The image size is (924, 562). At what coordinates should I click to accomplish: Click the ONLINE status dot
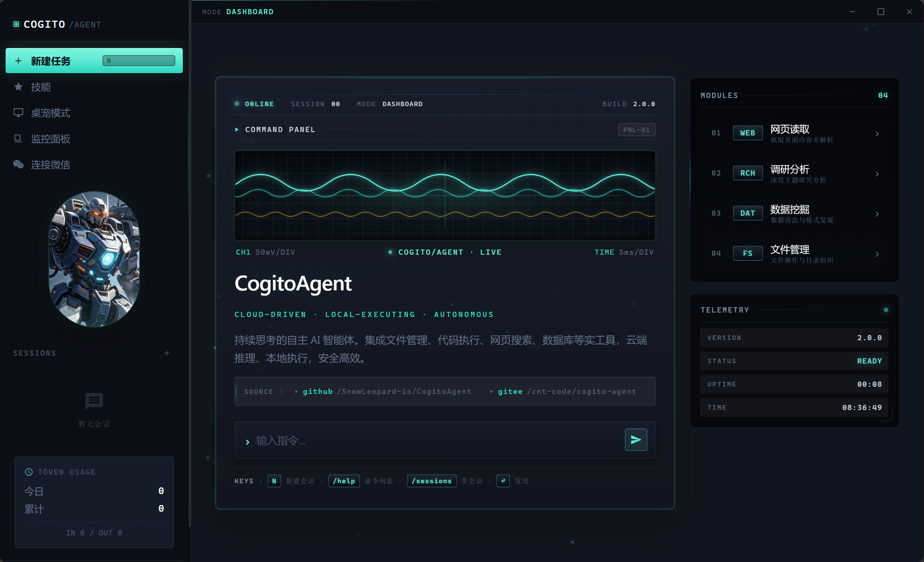point(237,104)
